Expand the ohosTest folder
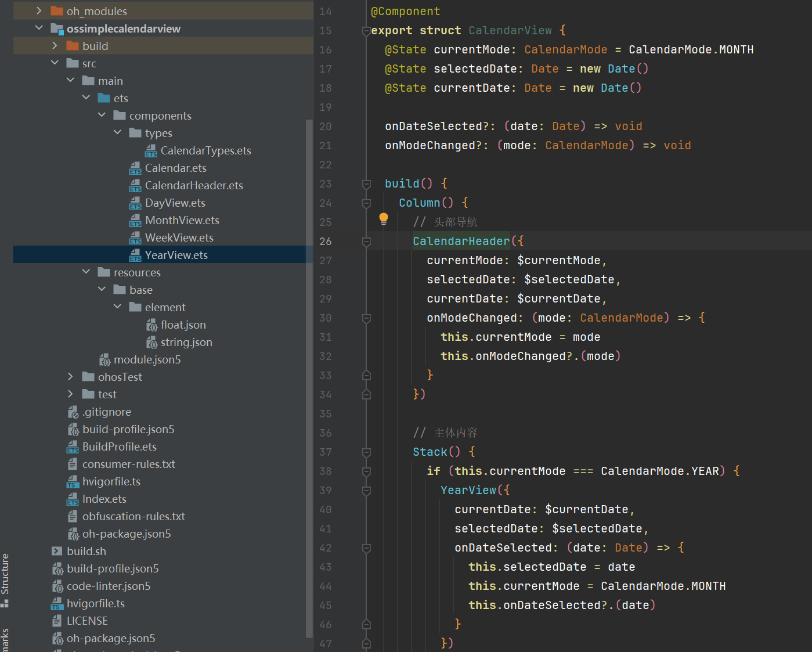 pyautogui.click(x=71, y=377)
